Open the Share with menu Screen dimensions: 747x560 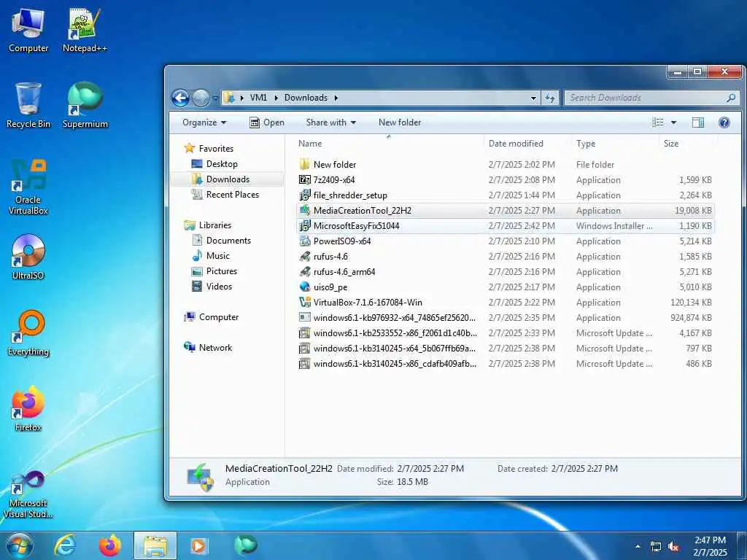coord(330,122)
